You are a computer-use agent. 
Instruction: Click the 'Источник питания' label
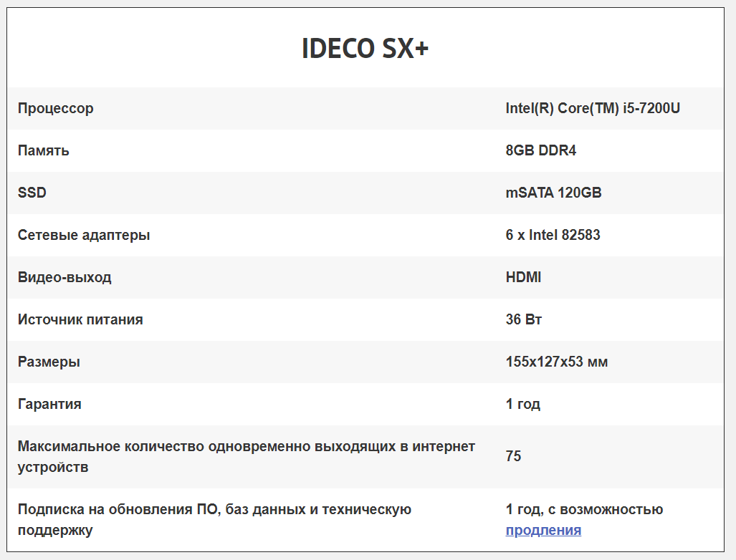coord(80,320)
